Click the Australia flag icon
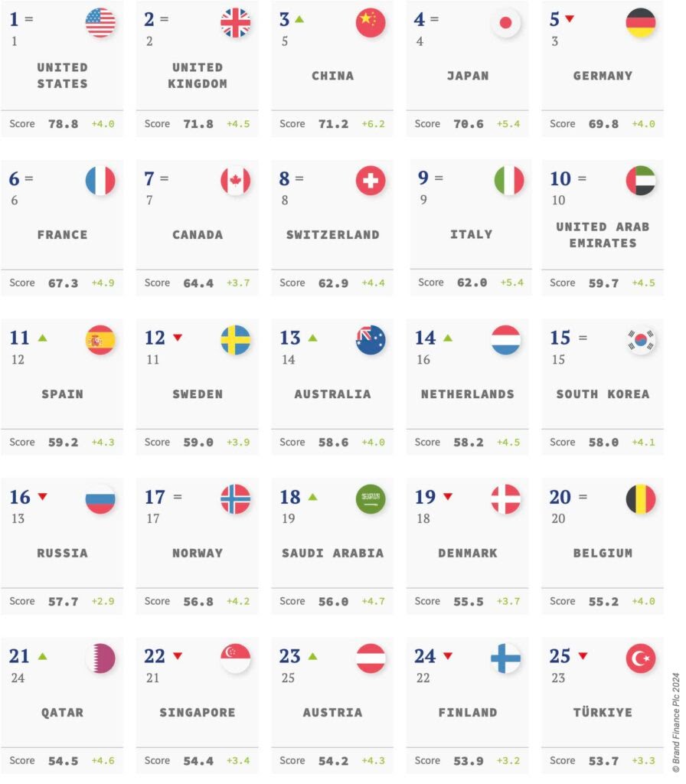 coord(371,340)
